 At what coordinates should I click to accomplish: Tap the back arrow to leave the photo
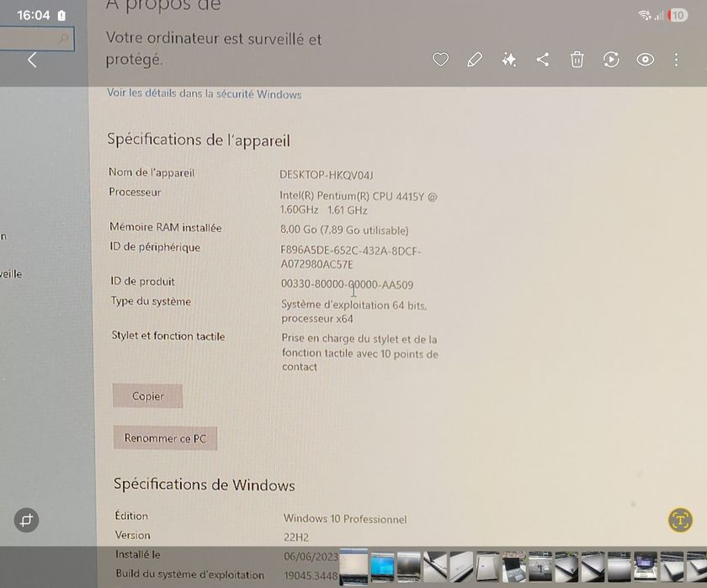point(32,60)
